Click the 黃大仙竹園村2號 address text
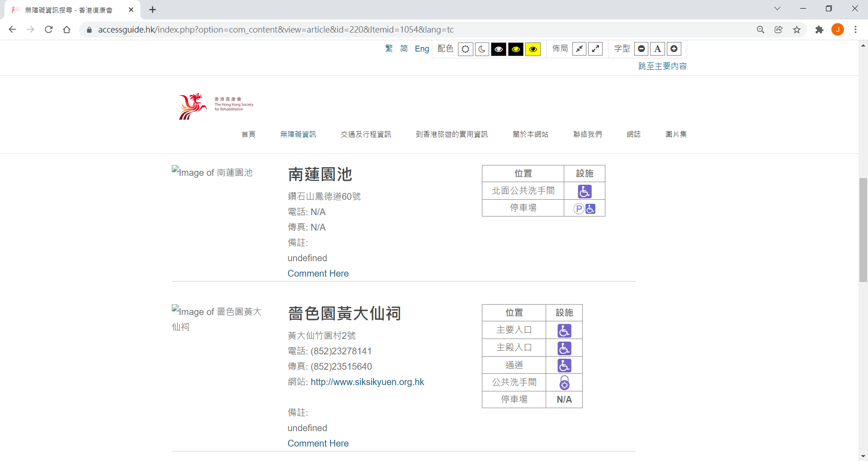 tap(321, 336)
